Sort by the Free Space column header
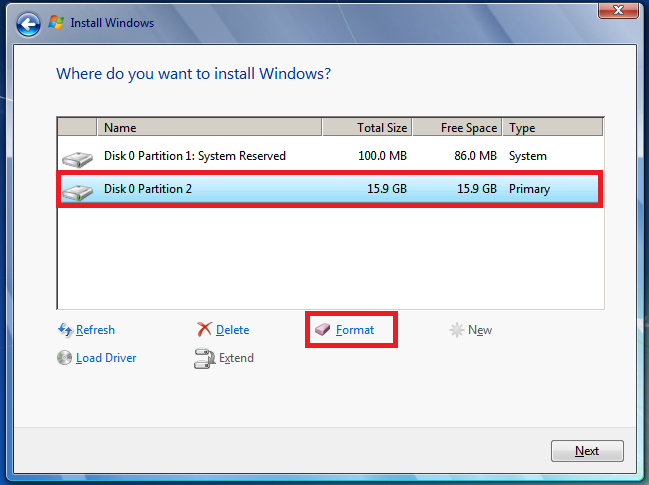This screenshot has height=485, width=649. [x=457, y=127]
